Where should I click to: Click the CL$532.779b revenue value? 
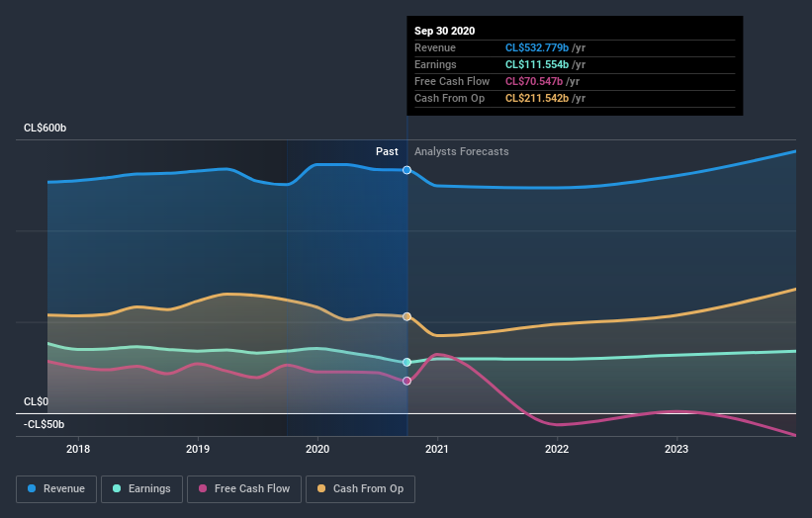click(x=537, y=47)
